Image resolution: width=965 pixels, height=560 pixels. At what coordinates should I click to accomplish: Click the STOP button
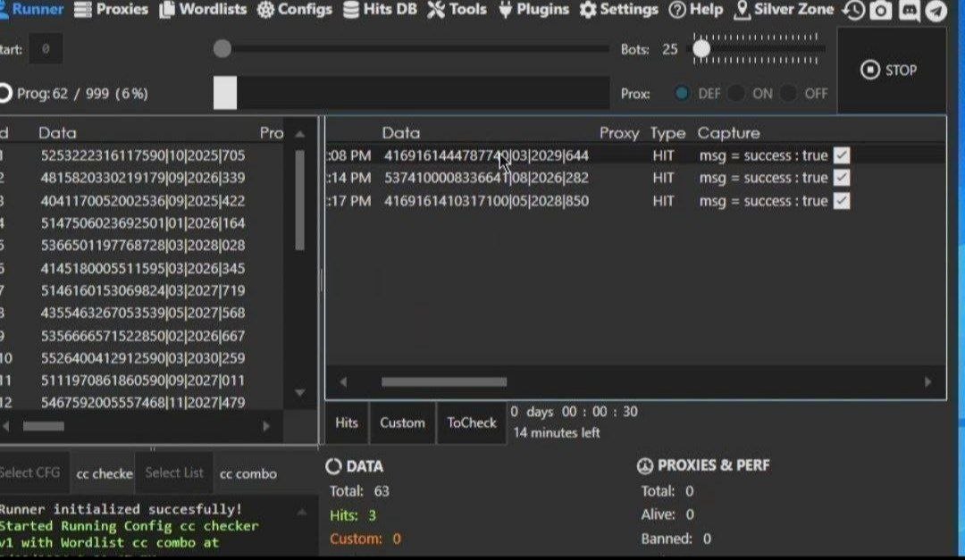[x=891, y=71]
